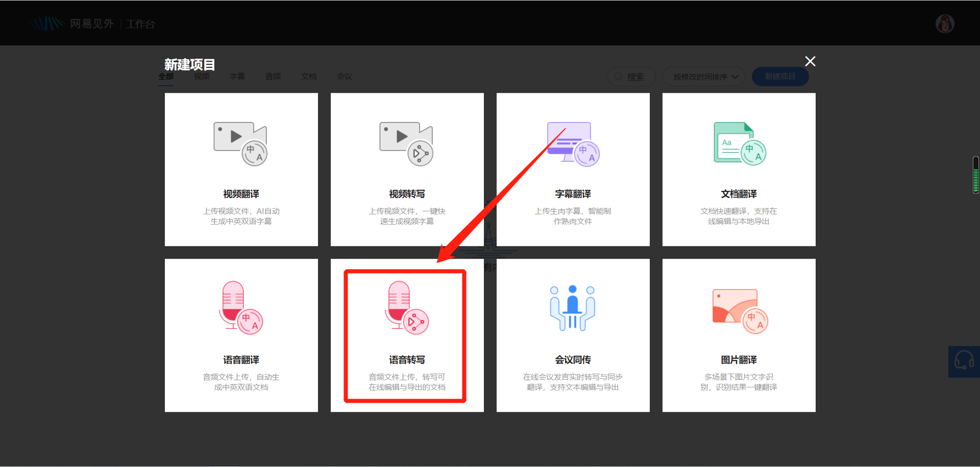The height and width of the screenshot is (467, 980).
Task: Click the 语音翻译 microphone translation icon
Action: click(241, 308)
